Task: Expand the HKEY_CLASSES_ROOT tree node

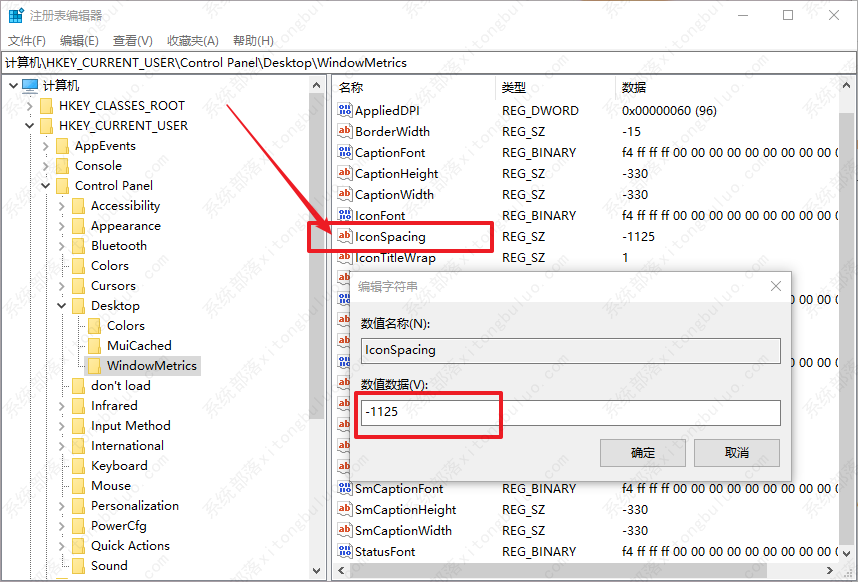Action: [x=29, y=106]
